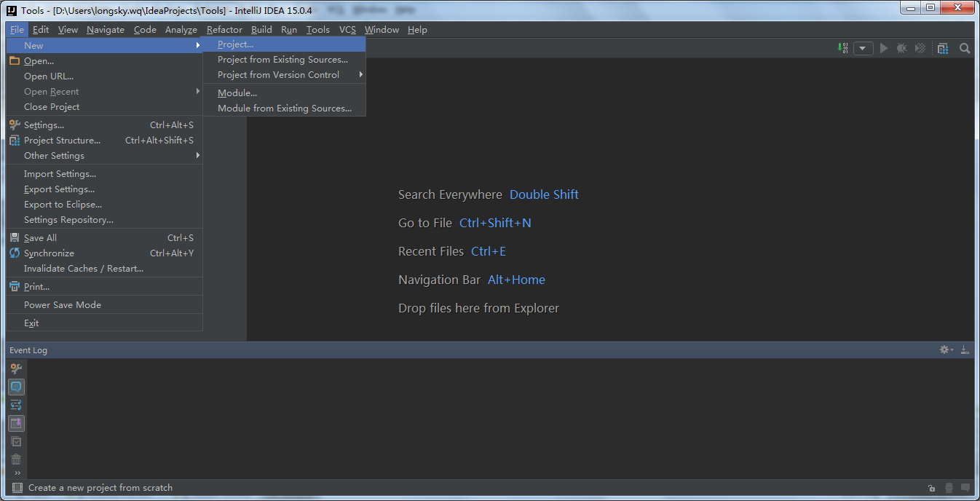
Task: Open Event Log settings wrench icon
Action: [16, 368]
